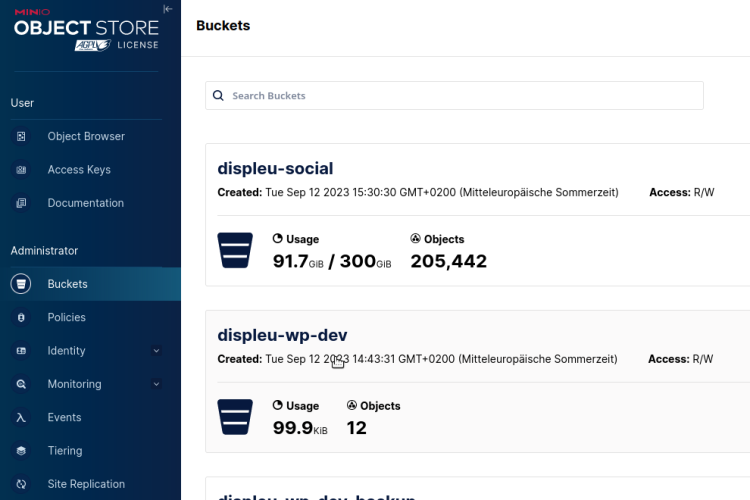
Task: Click the Events lambda icon
Action: pos(21,417)
